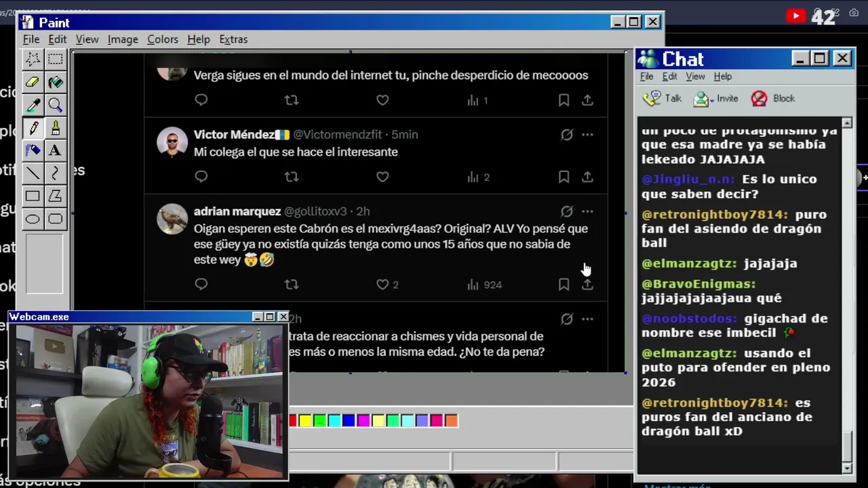
Task: Select the Polygon shape tool
Action: 56,197
